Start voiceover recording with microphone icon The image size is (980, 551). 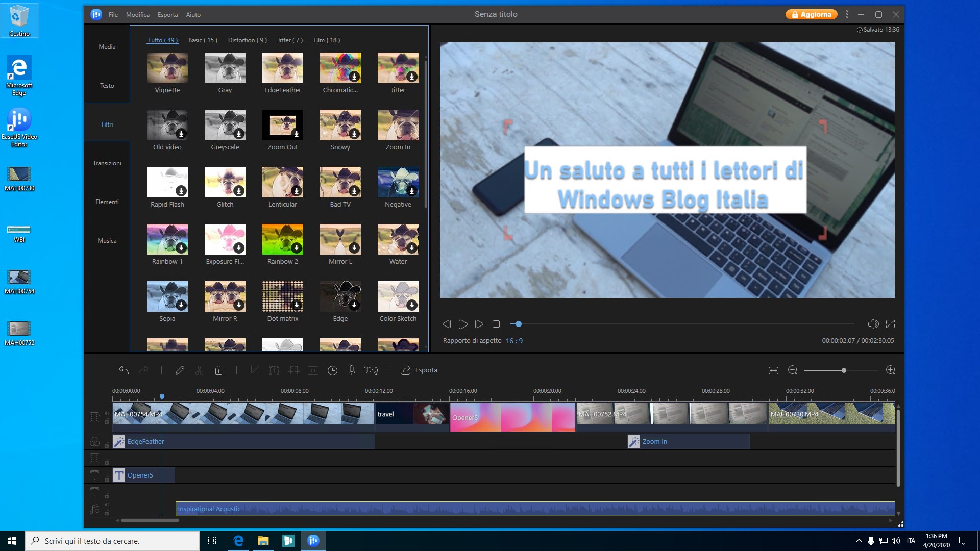point(352,370)
